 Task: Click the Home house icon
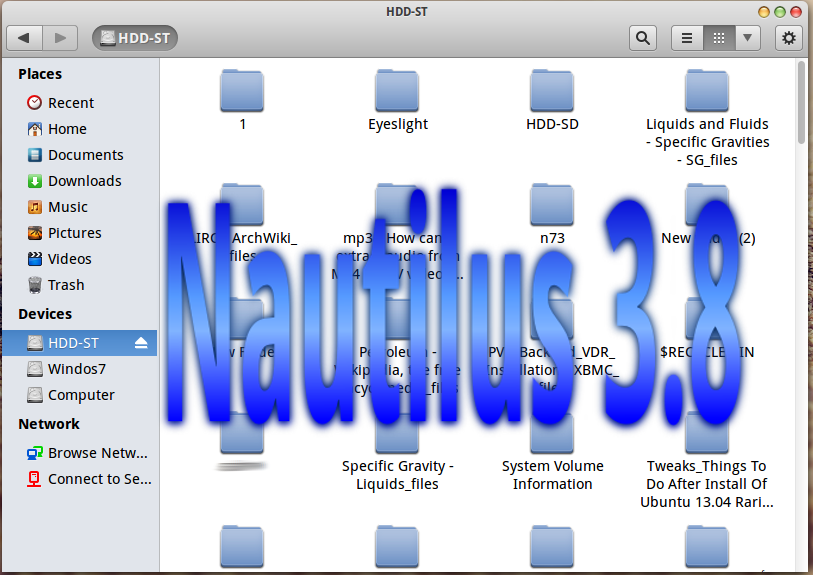(x=35, y=129)
